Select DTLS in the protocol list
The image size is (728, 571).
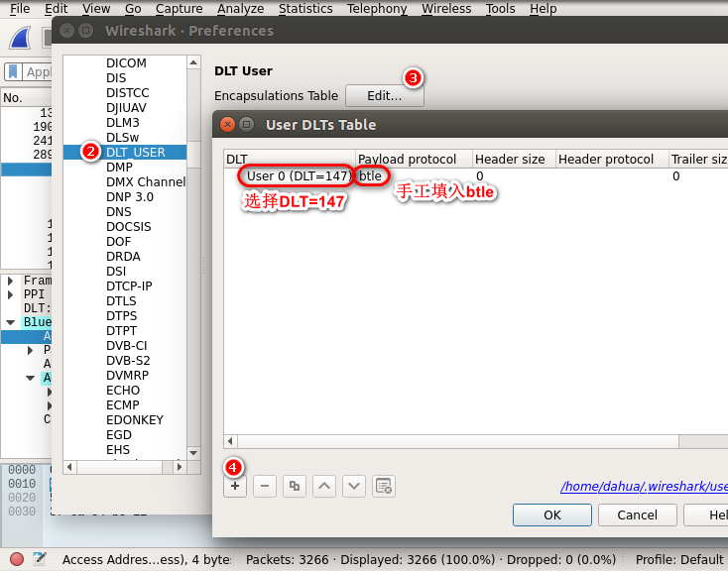(121, 300)
